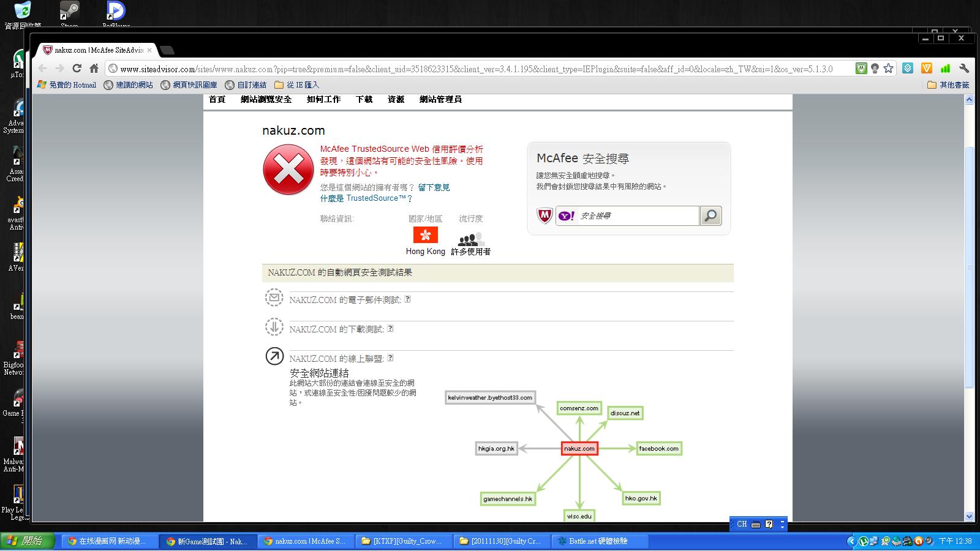Viewport: 980px width, 551px height.
Task: Open the 什麼是 TrustedSource link
Action: click(366, 198)
